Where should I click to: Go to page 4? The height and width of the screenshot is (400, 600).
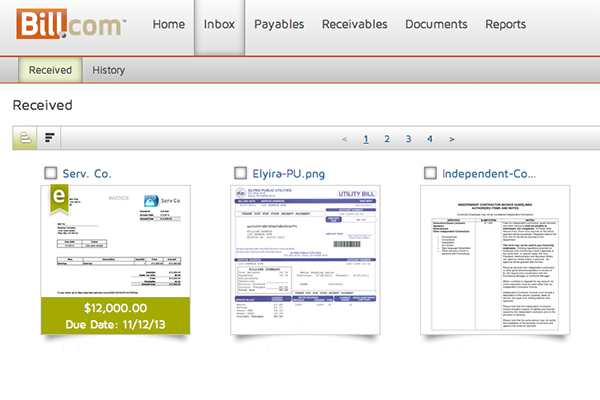[430, 139]
